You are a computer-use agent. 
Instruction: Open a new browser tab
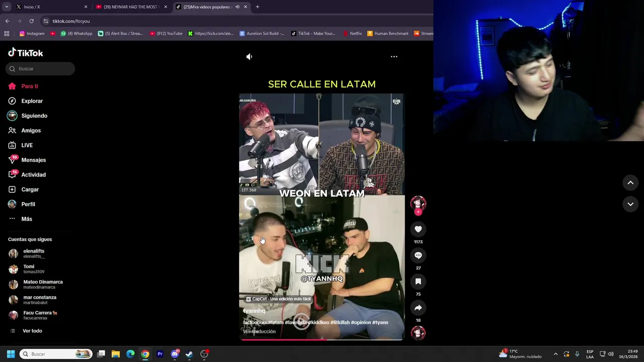257,7
